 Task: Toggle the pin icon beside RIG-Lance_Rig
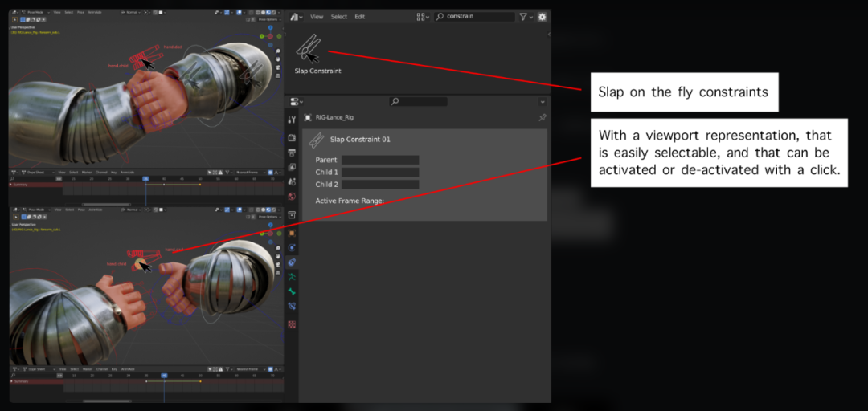click(542, 117)
